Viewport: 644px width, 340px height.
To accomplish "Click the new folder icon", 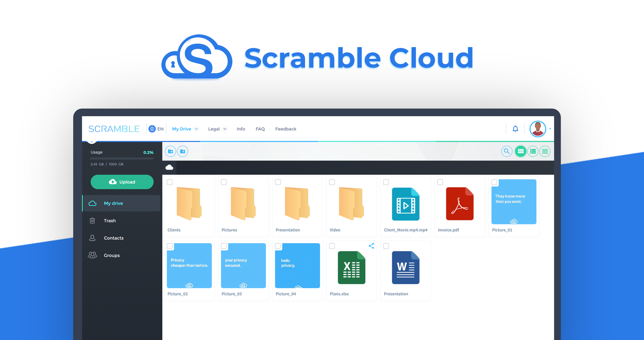I will point(170,151).
